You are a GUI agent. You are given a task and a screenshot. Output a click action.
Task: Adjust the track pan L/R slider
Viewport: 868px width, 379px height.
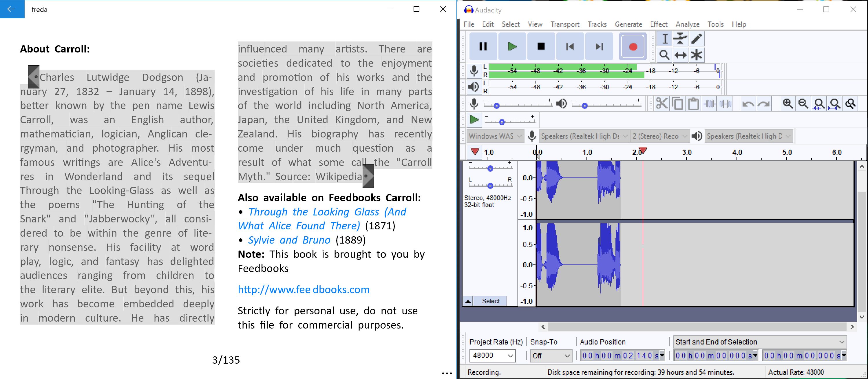point(490,186)
